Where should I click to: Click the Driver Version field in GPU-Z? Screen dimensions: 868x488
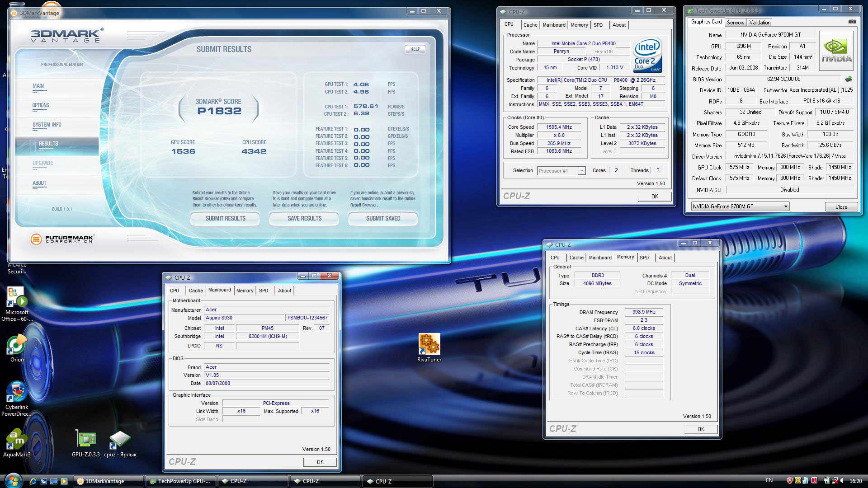(x=789, y=156)
